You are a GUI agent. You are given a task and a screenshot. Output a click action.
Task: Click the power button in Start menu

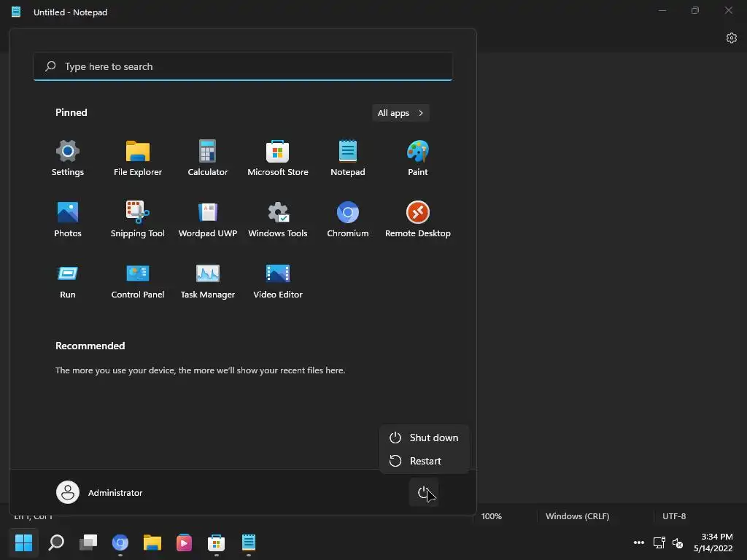click(424, 492)
